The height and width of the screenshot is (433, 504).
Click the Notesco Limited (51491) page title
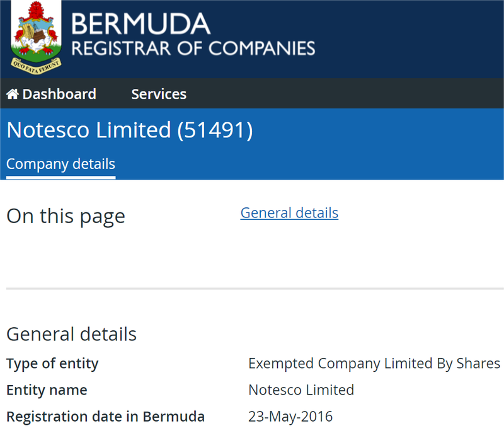[130, 130]
